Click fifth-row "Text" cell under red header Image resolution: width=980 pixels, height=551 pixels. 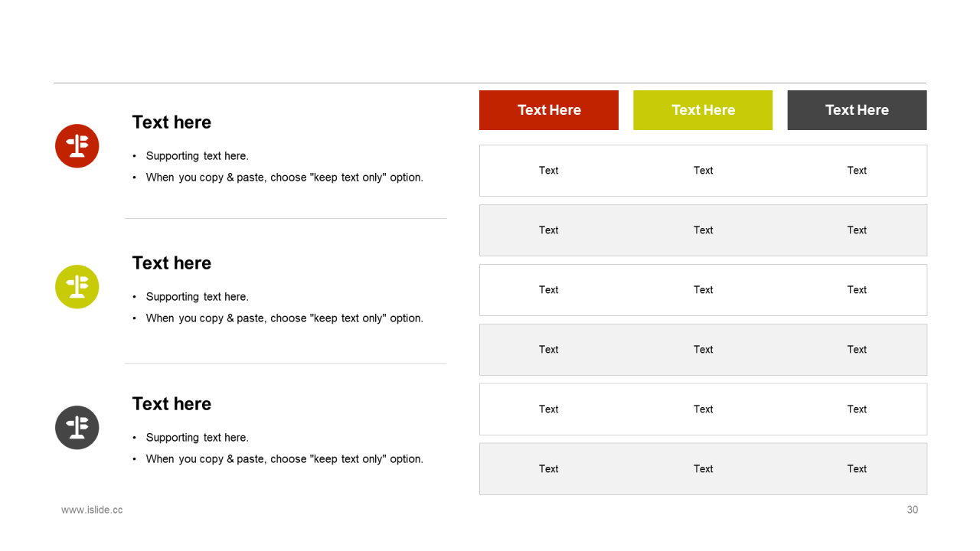(x=549, y=409)
